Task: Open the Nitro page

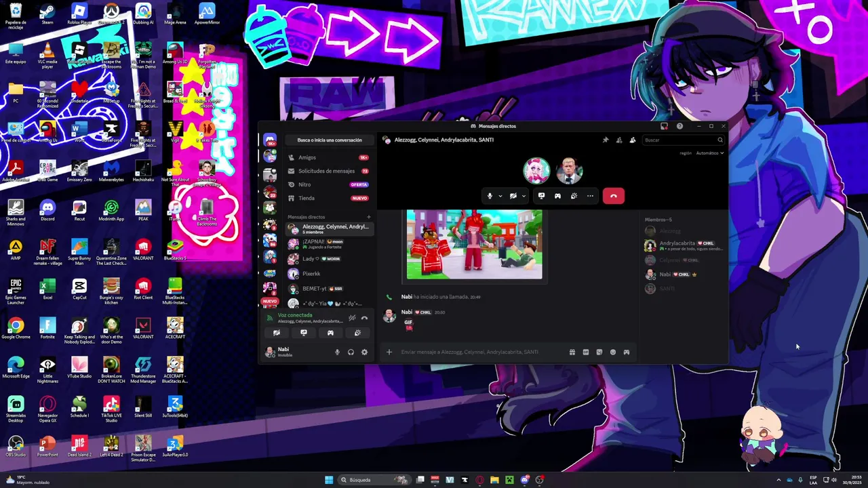Action: pyautogui.click(x=329, y=184)
